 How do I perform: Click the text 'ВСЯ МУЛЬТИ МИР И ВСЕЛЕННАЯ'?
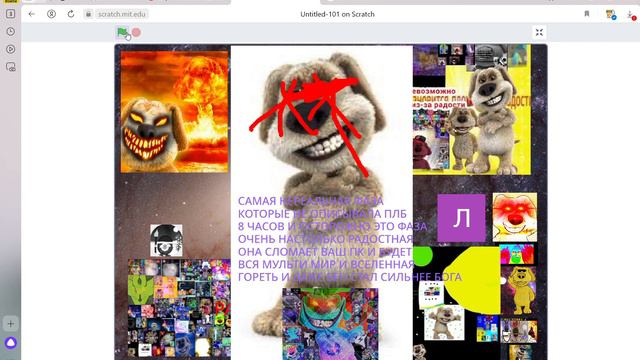pyautogui.click(x=326, y=264)
